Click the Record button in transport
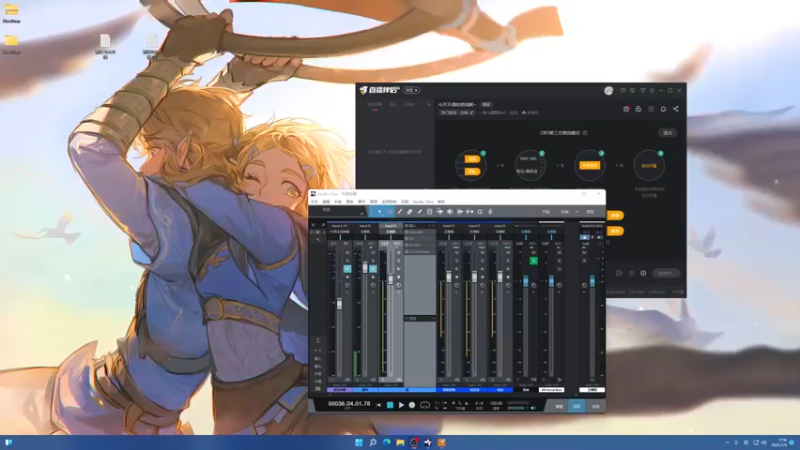 (x=412, y=405)
